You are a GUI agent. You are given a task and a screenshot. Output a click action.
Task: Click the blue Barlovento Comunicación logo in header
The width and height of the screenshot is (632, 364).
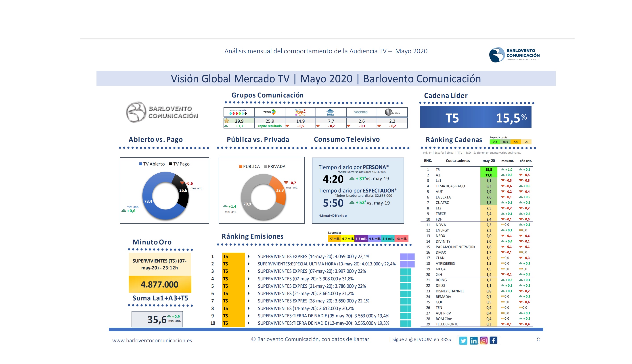(x=514, y=55)
